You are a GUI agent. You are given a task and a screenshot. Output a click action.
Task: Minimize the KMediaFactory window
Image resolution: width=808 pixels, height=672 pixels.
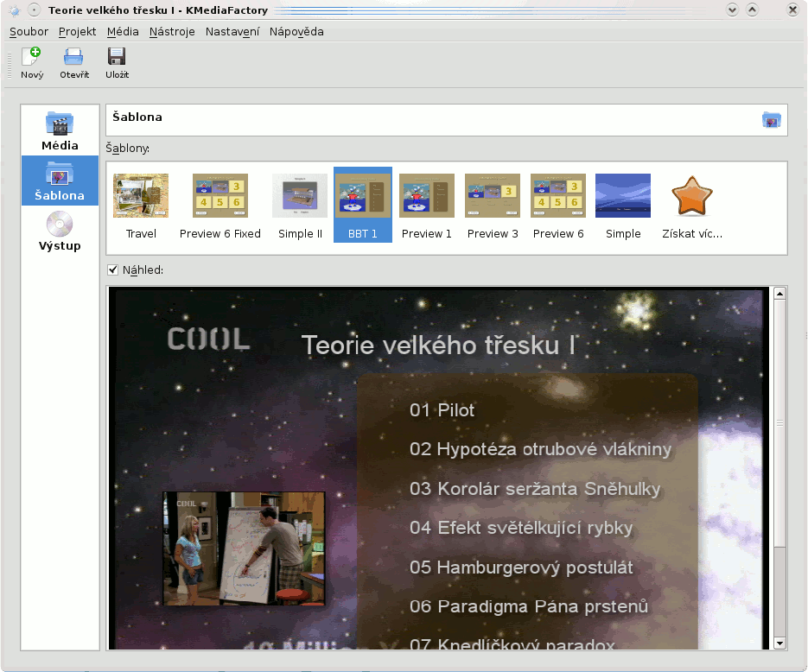coord(732,10)
